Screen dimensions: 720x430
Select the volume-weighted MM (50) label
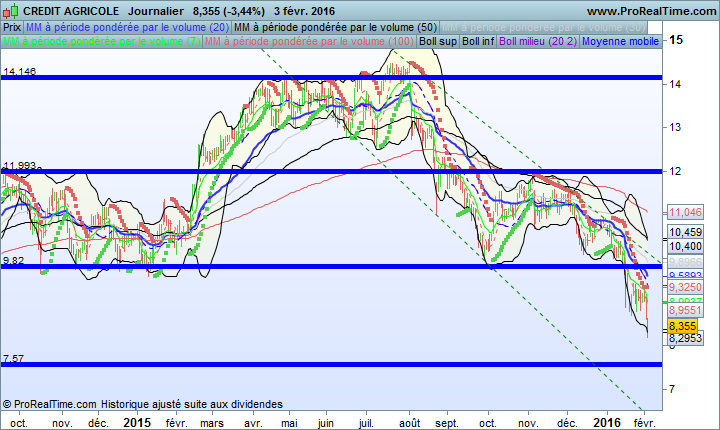(x=336, y=27)
